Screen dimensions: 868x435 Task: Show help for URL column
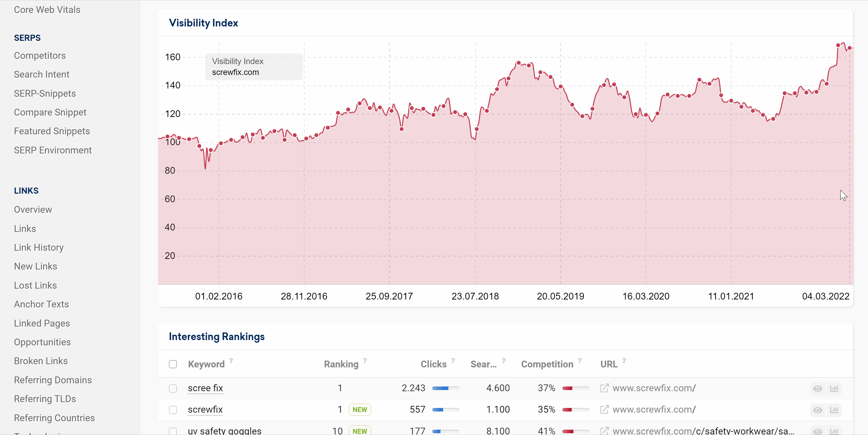(624, 361)
